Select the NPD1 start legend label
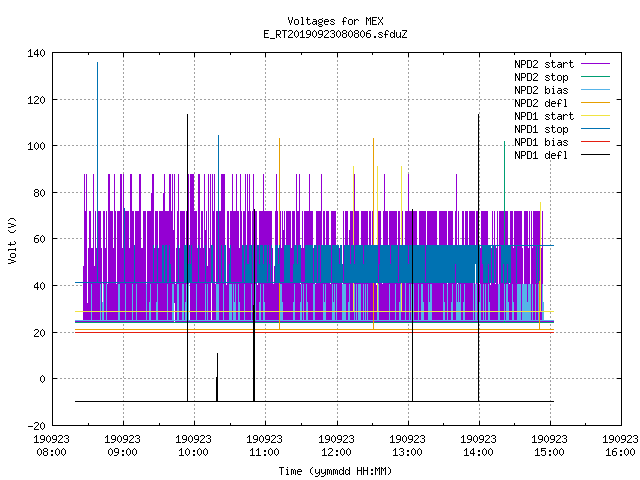This screenshot has width=640, height=480. 544,116
